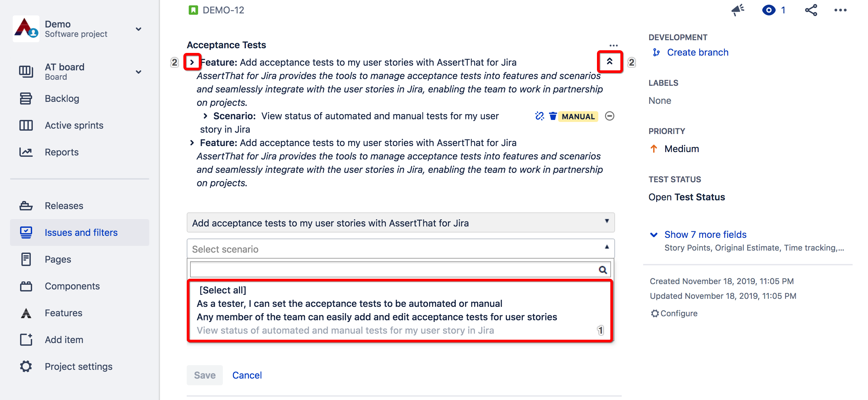Open the Demo project switcher chevron

tap(139, 29)
